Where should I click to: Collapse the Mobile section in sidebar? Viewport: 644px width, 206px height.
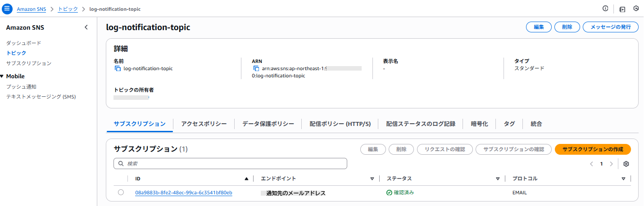pyautogui.click(x=2, y=76)
